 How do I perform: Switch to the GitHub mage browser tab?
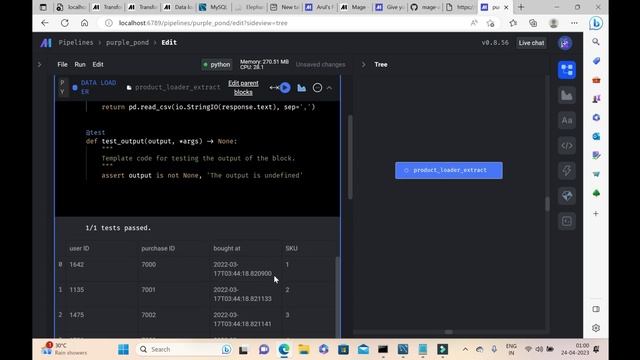[x=425, y=7]
